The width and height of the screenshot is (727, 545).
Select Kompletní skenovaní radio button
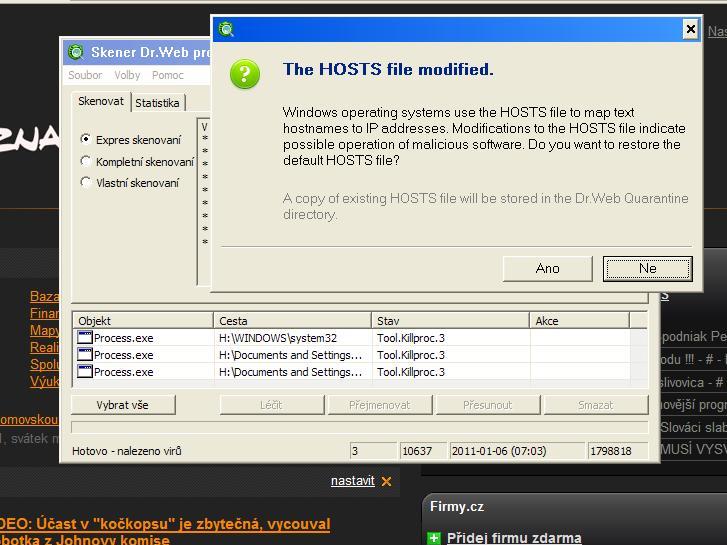[85, 161]
